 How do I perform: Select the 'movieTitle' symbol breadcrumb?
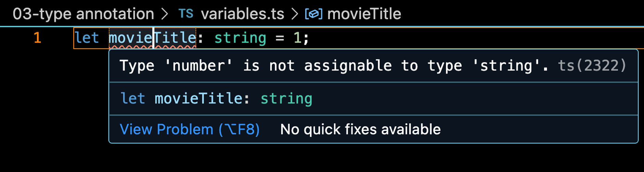(x=364, y=14)
